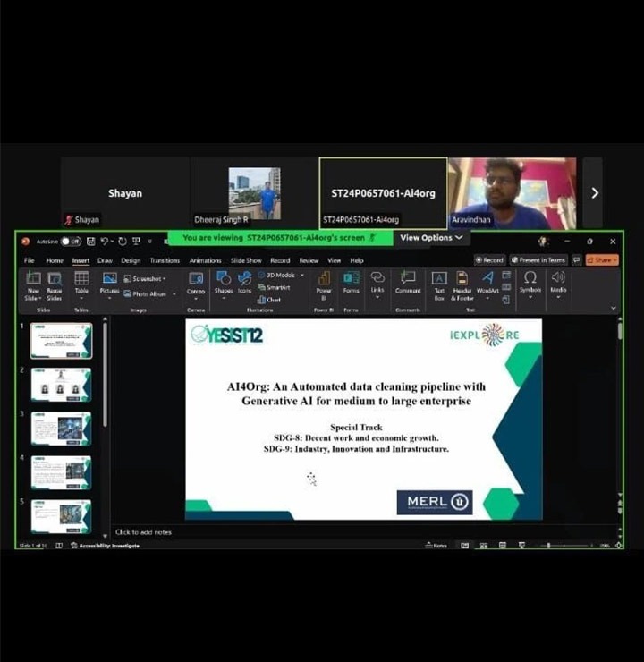Insert a Table from the ribbon
This screenshot has height=662, width=644.
[81, 283]
